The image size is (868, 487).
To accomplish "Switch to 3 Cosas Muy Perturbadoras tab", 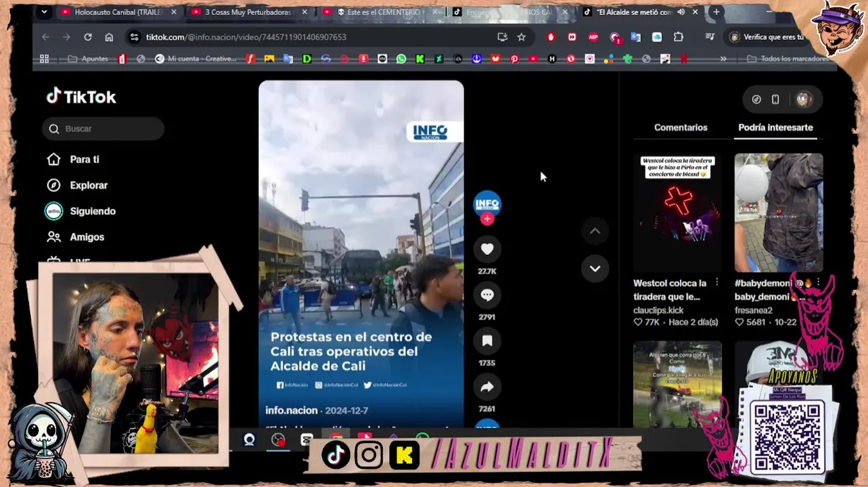I will [x=248, y=12].
